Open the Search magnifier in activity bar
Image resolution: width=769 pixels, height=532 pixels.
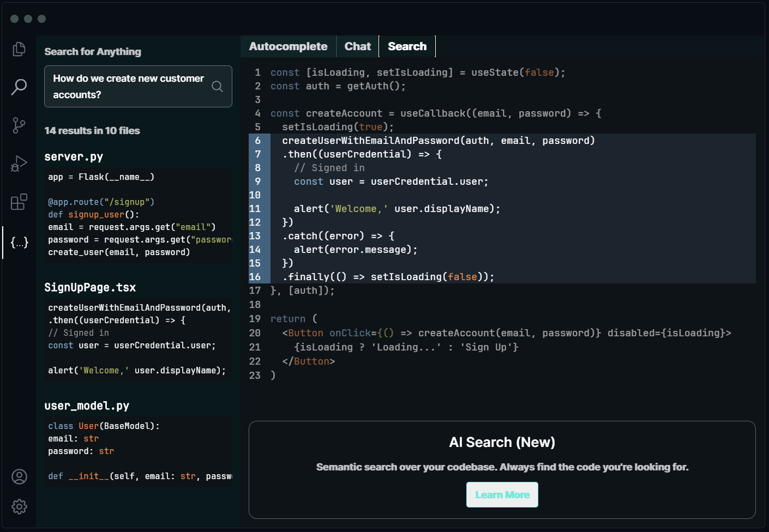pos(19,87)
